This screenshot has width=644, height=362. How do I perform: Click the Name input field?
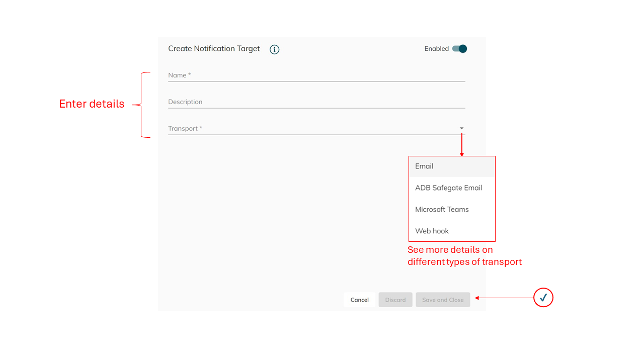(316, 75)
